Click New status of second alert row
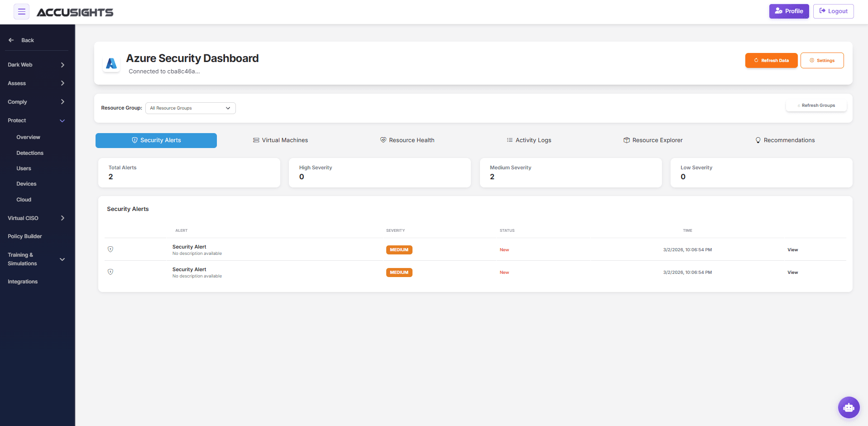 pyautogui.click(x=504, y=273)
